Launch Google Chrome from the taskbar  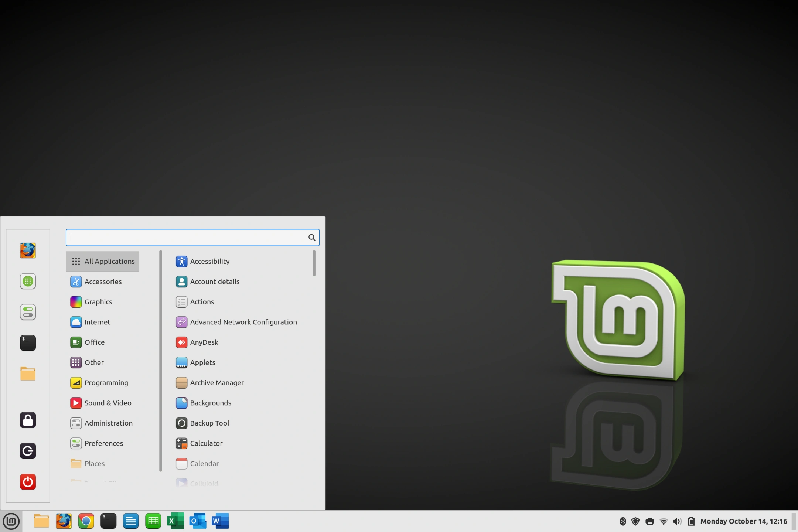pos(86,521)
